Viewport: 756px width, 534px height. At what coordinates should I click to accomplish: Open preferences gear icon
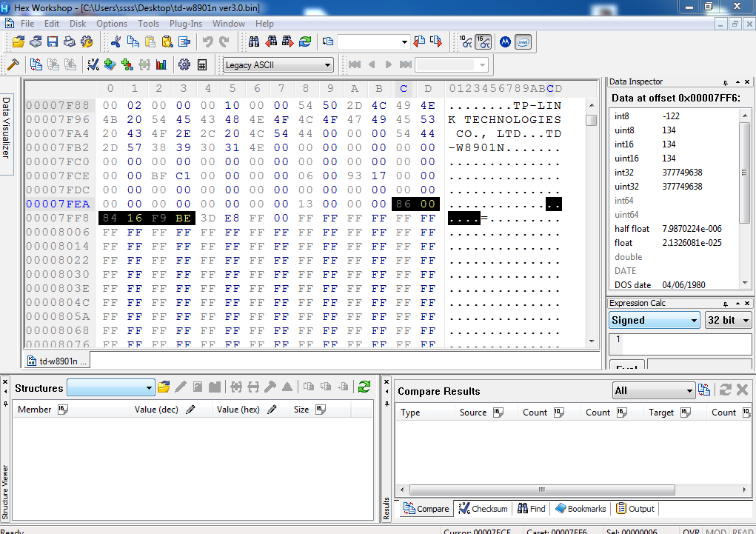(184, 64)
